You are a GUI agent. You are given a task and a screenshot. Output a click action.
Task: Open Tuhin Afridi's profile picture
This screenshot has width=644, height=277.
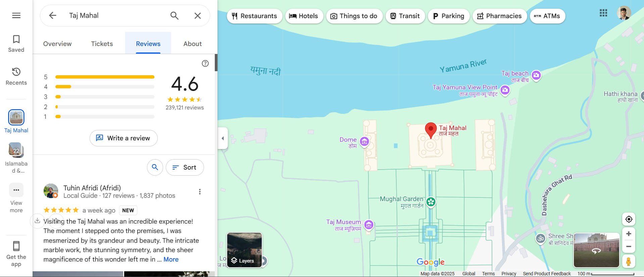point(51,191)
